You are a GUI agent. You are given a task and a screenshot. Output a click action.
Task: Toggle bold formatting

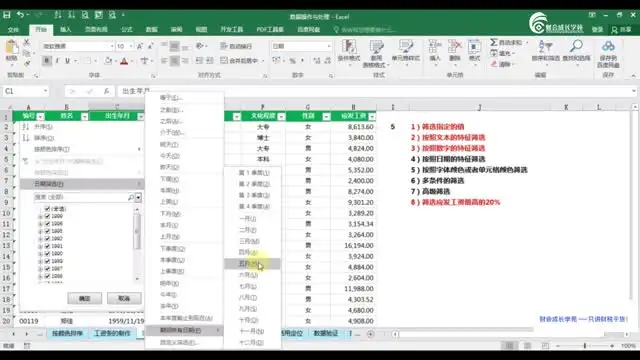click(x=47, y=61)
